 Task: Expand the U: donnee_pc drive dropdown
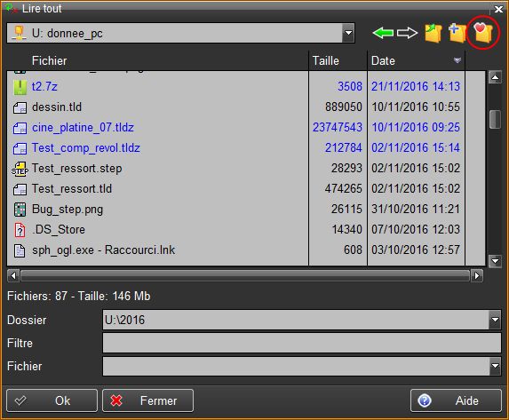[348, 33]
